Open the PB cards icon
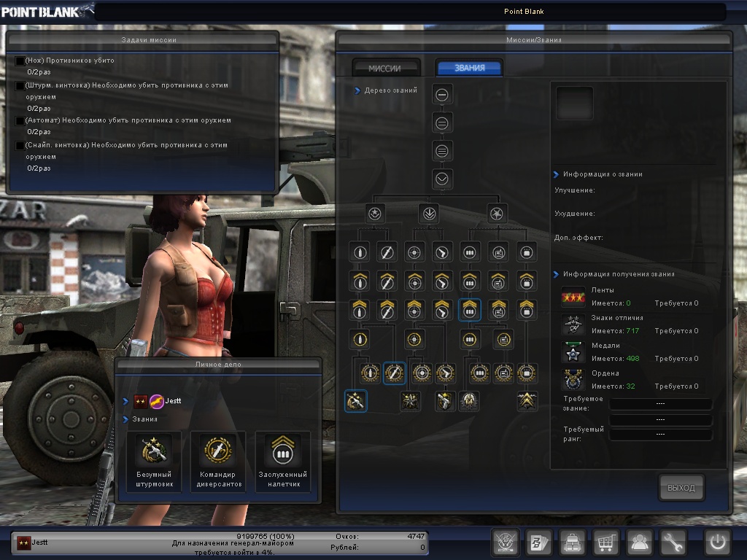Viewport: 747px width, 560px height. 539,542
